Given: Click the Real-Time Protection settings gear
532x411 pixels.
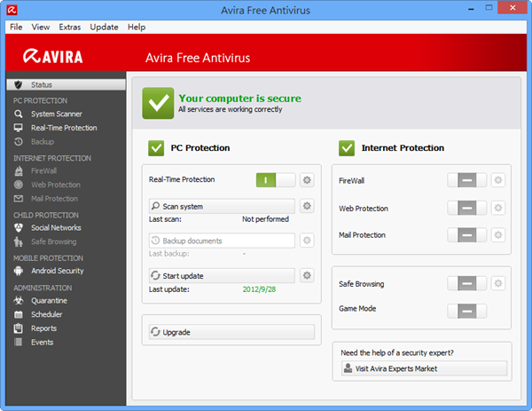Looking at the screenshot, I should point(307,180).
